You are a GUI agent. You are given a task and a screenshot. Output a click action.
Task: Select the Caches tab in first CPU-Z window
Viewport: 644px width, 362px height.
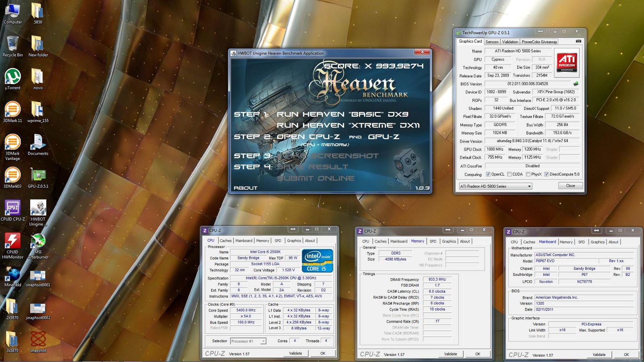pos(225,241)
